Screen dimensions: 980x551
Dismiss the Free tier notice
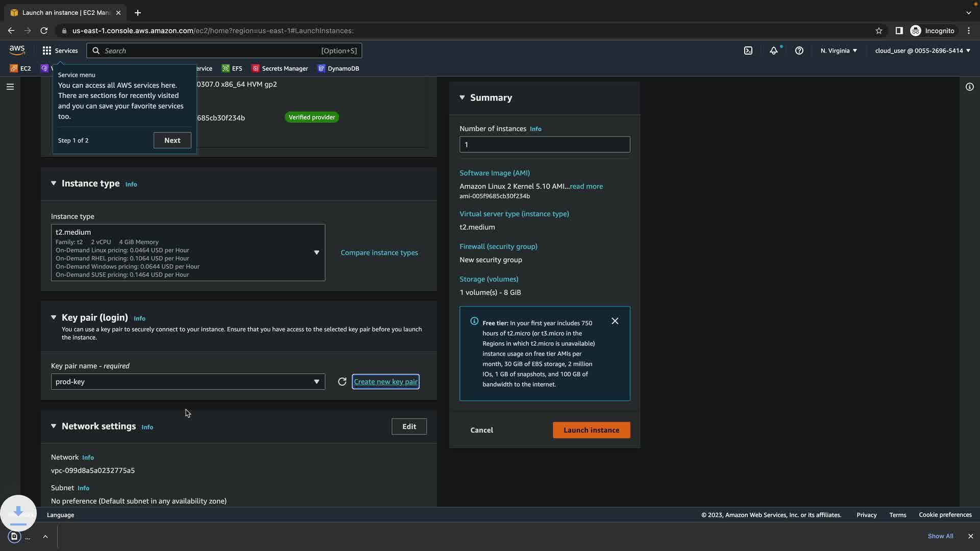point(615,321)
